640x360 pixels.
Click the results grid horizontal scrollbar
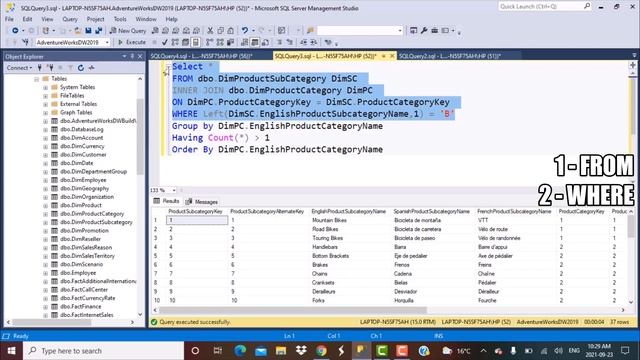click(x=293, y=310)
